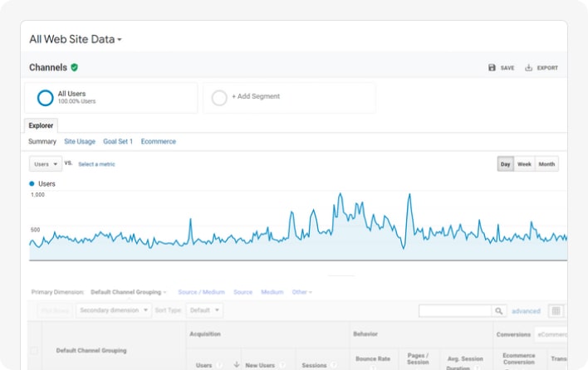Screen dimensions: 588x370
Task: Open the Users metric dropdown
Action: (46, 164)
